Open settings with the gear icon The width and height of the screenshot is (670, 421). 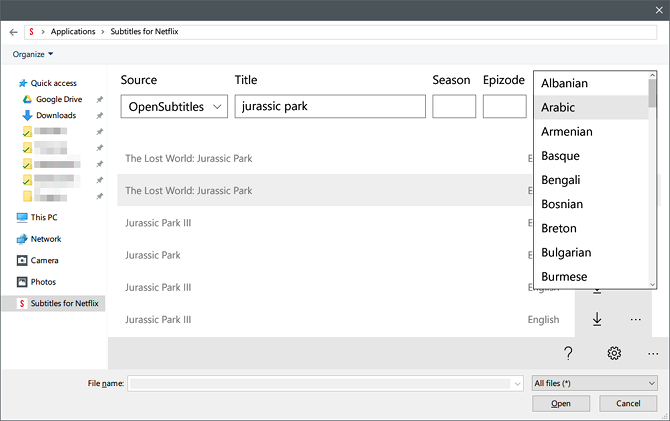[x=614, y=353]
